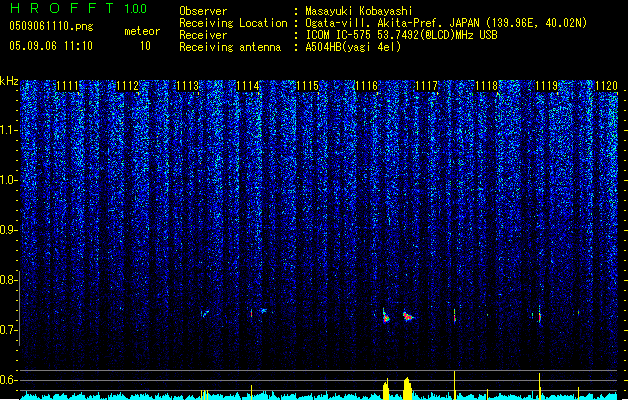This screenshot has height=400, width=629.
Task: Click the 1113 time marker
Action: point(188,86)
